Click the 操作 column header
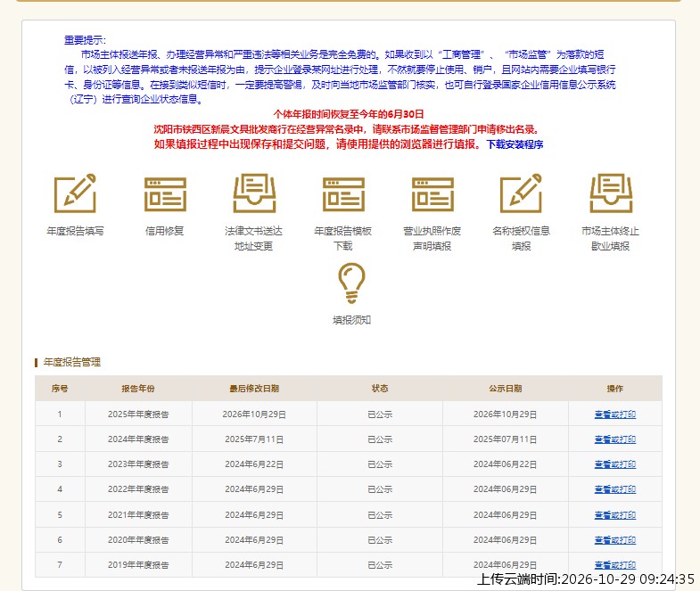The image size is (700, 591). (614, 389)
